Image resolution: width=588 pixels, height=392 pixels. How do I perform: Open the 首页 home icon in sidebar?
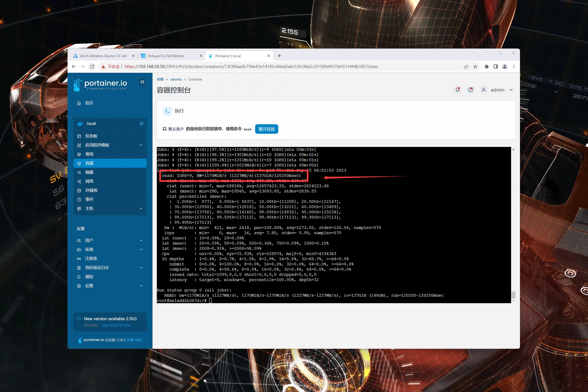pos(79,103)
